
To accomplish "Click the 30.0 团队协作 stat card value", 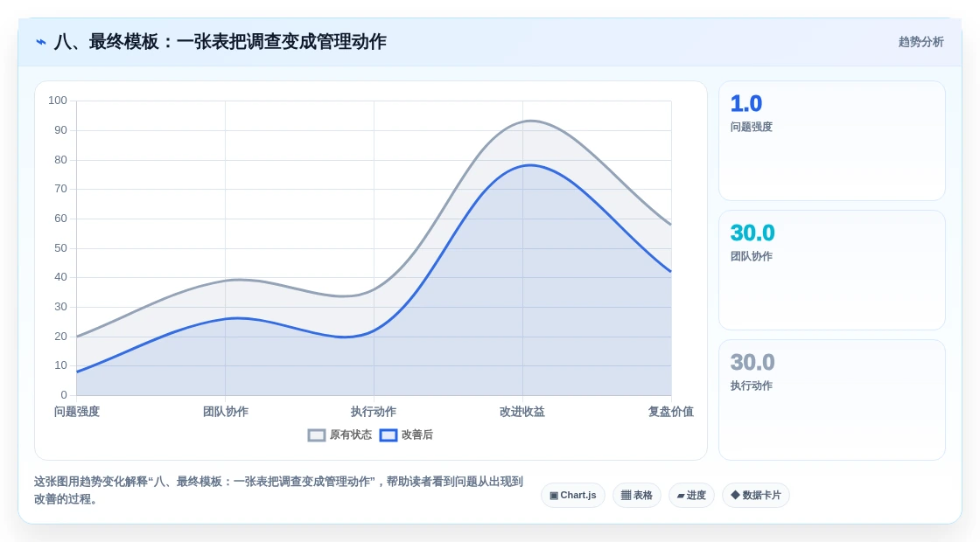I will [x=752, y=233].
